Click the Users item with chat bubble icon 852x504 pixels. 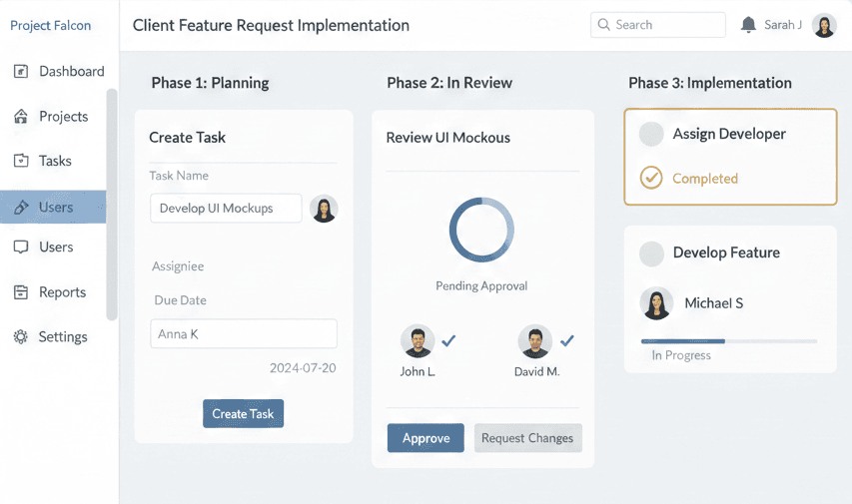click(21, 248)
